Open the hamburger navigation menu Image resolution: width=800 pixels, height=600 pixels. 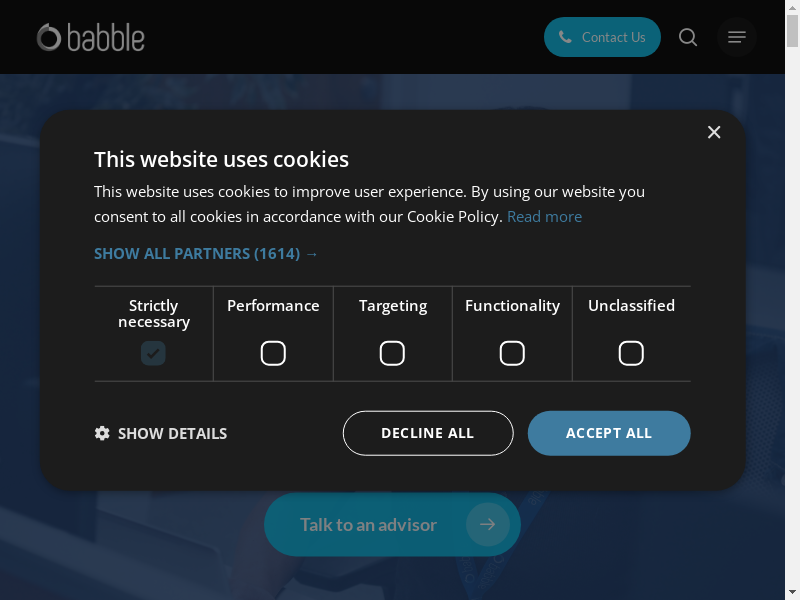click(x=737, y=37)
